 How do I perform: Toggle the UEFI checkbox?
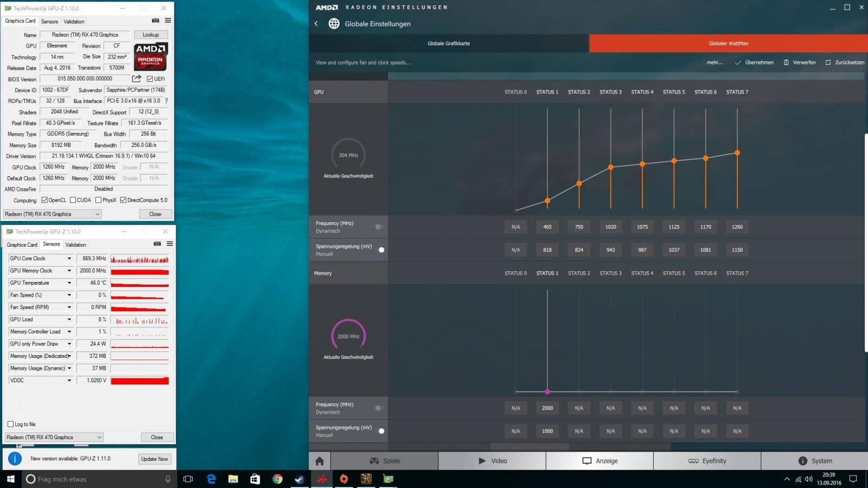(150, 79)
